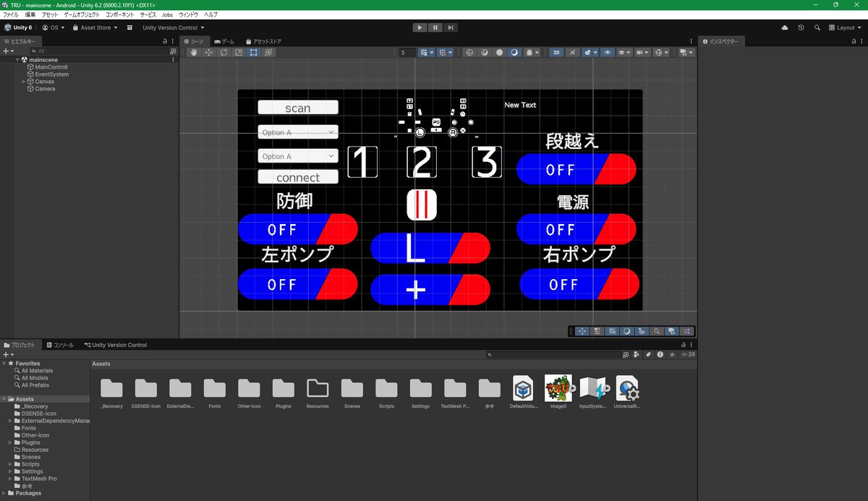Open the Unity cloud icon

(x=785, y=27)
